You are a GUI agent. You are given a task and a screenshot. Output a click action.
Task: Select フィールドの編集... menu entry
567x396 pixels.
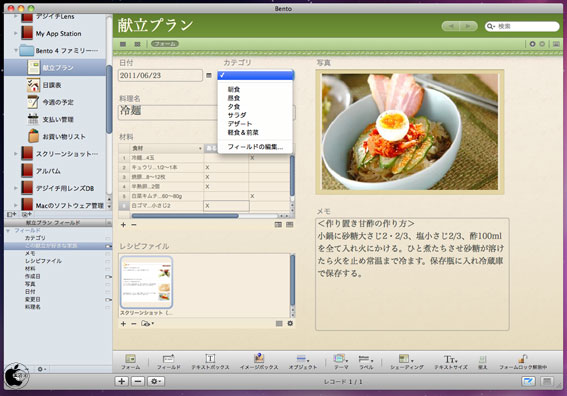255,147
